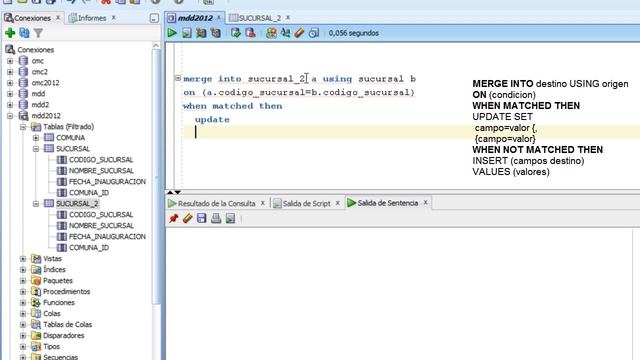Select the mdd2012 connection node
Viewport: 640px width, 360px height.
pos(46,116)
